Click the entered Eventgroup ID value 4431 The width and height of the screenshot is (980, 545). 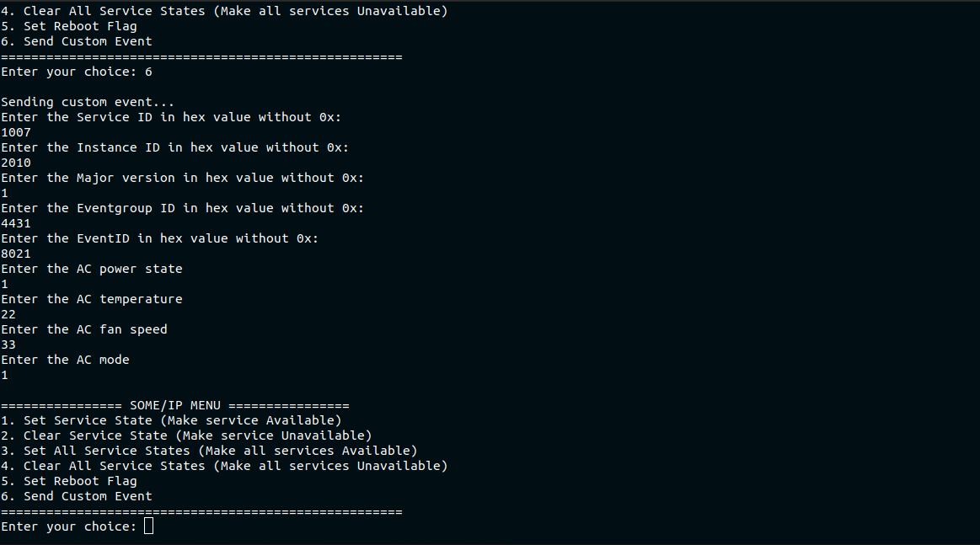pos(16,223)
